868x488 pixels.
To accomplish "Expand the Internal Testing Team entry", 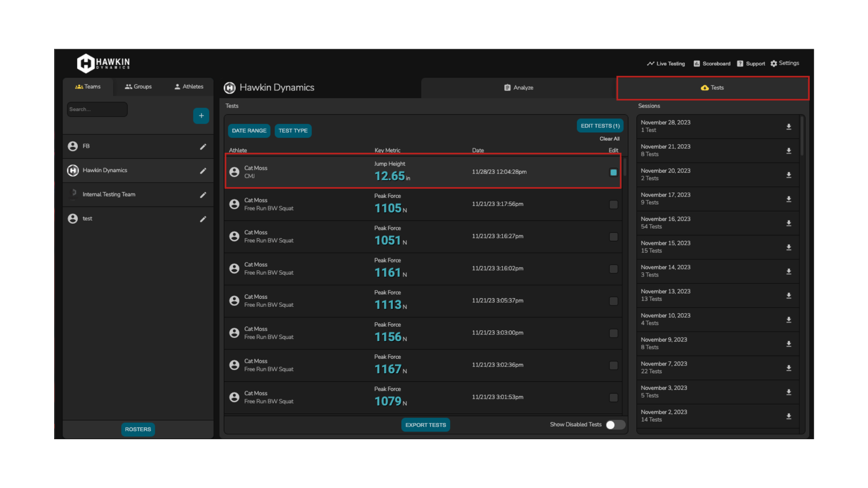I will point(108,194).
